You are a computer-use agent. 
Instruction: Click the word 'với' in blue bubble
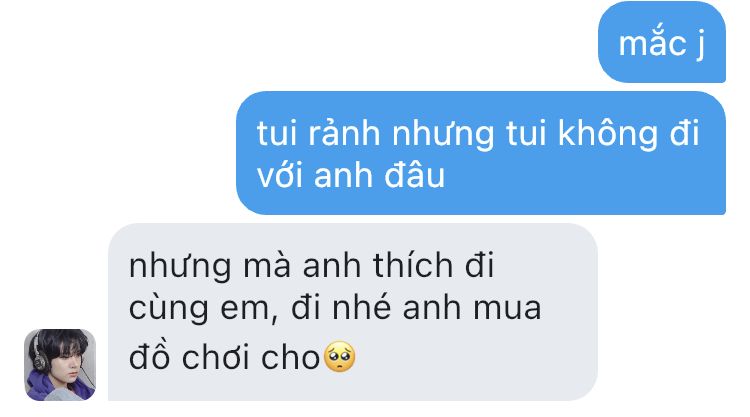coord(280,175)
